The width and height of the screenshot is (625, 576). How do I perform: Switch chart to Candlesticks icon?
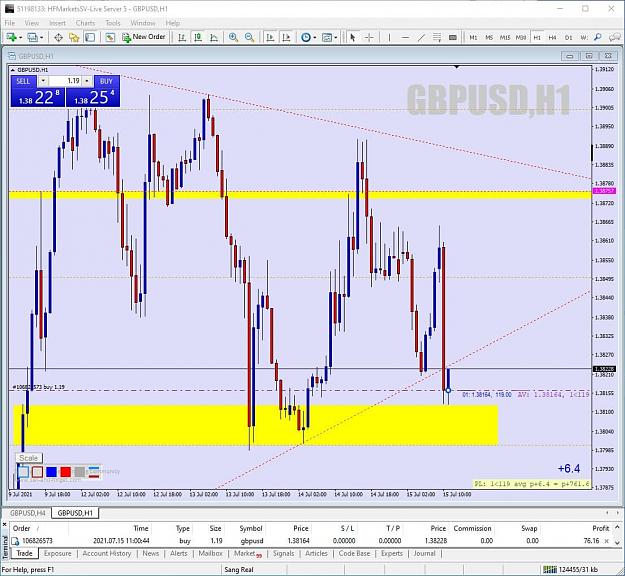[x=198, y=37]
